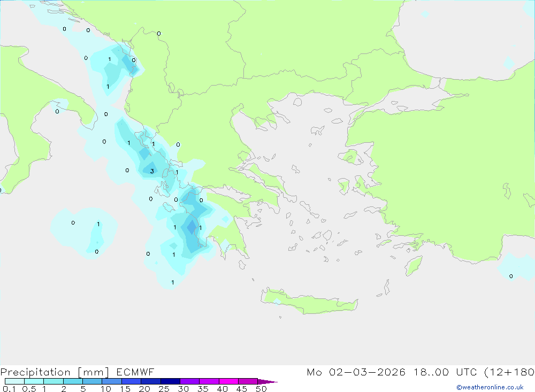The image size is (535, 392).
Task: Click the legend label '40'
Action: 222,389
